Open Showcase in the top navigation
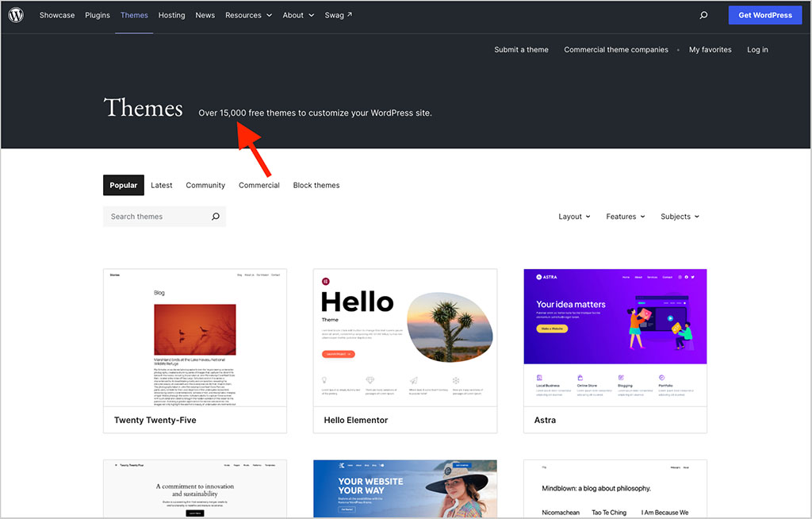This screenshot has height=519, width=812. pyautogui.click(x=57, y=15)
